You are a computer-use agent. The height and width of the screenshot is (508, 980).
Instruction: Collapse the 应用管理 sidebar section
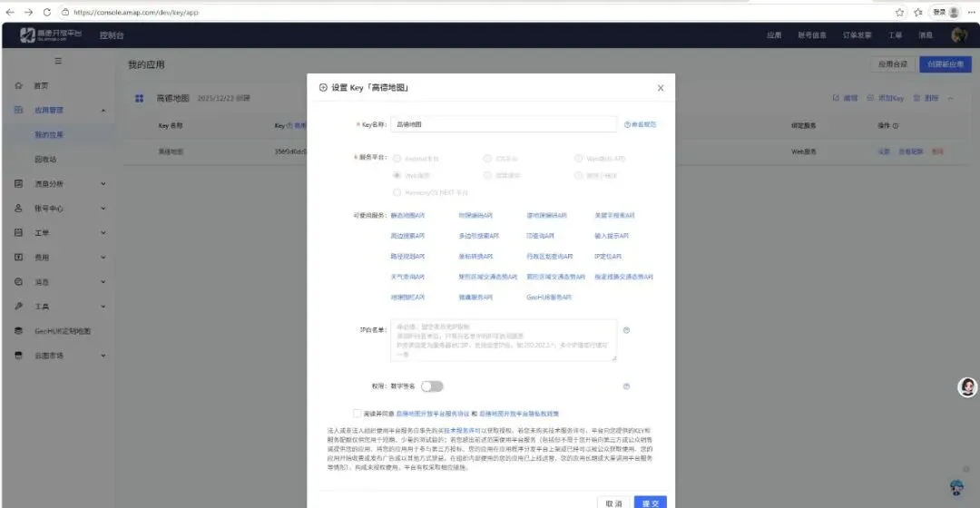103,110
